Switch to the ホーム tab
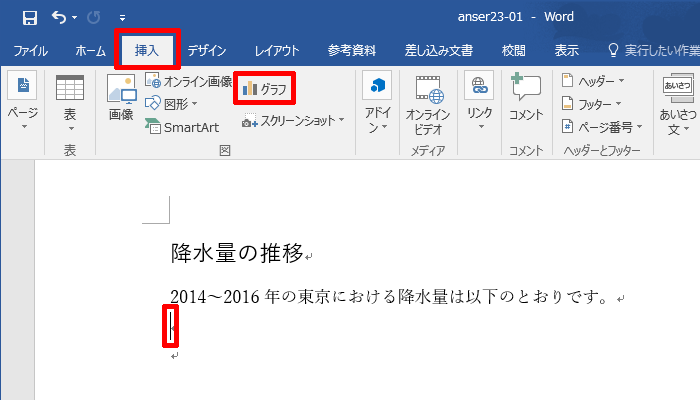Viewport: 700px width, 400px height. (90, 50)
